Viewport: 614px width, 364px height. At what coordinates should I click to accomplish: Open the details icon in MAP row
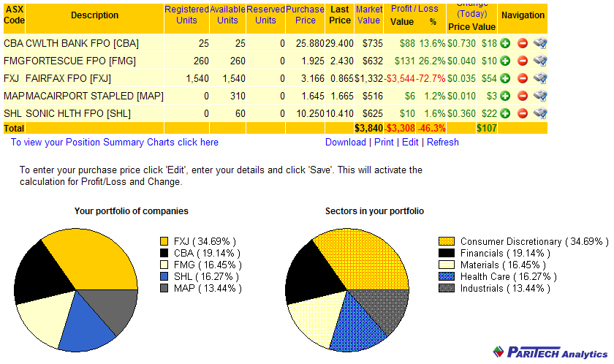tap(540, 96)
